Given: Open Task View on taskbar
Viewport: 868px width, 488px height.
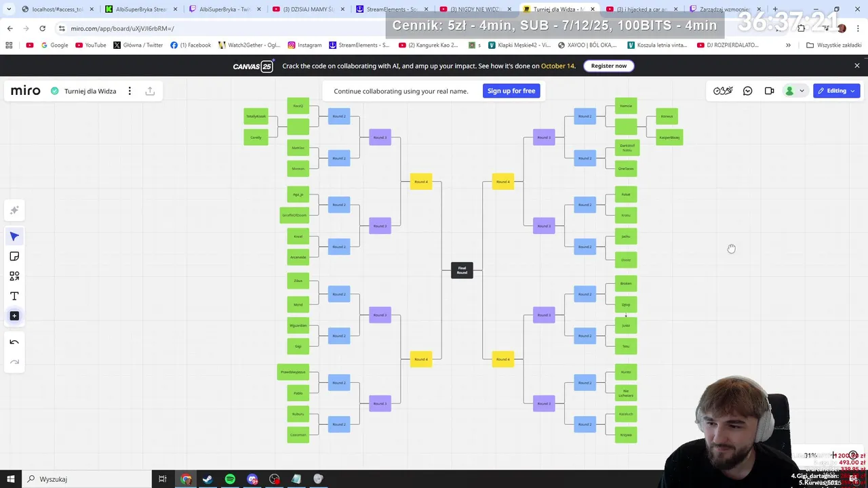Looking at the screenshot, I should [163, 479].
